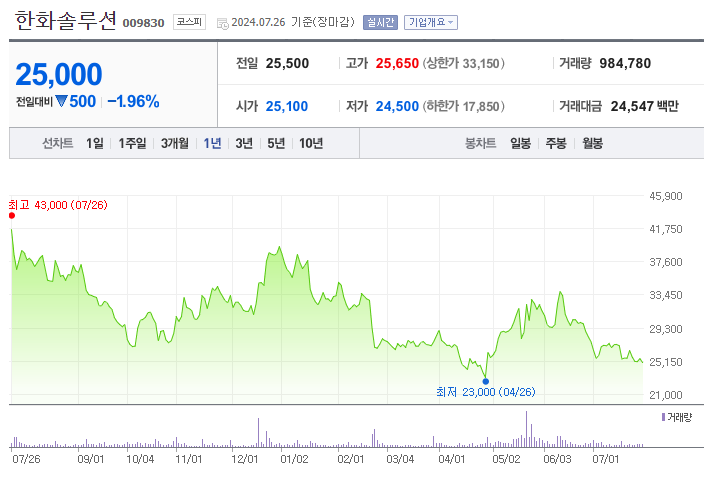The image size is (704, 480).
Task: Click the current price 25,000
Action: point(59,74)
